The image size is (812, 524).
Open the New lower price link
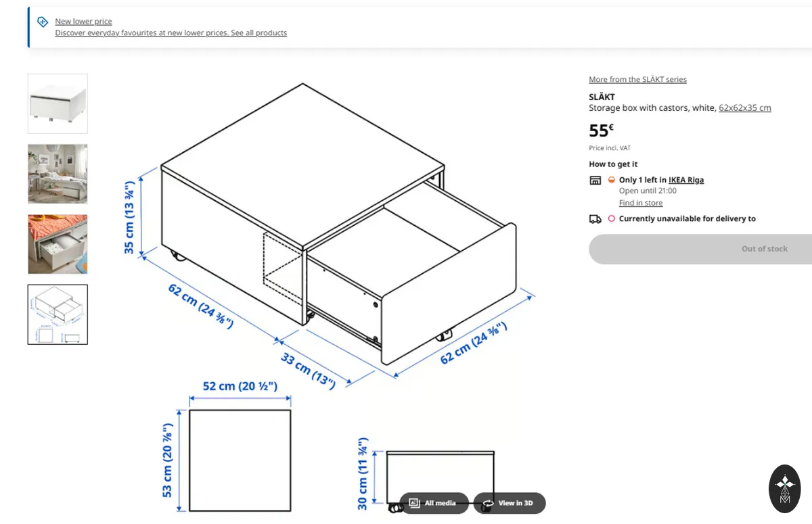tap(83, 22)
